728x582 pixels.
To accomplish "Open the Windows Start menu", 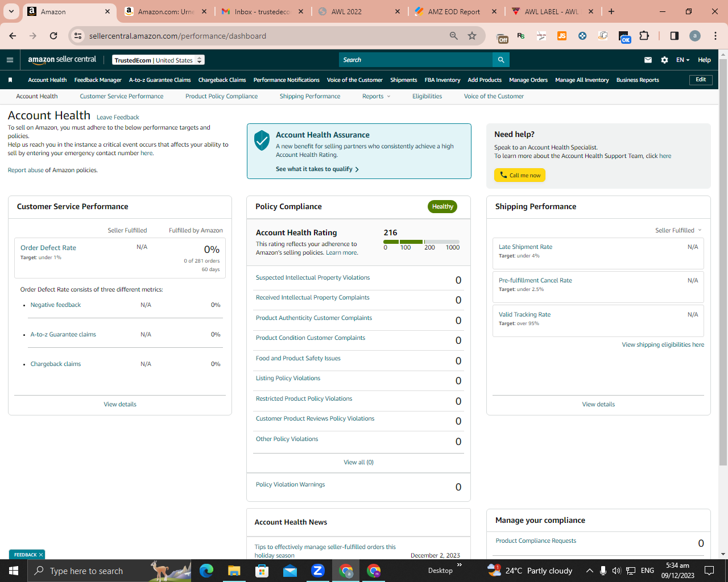I will coord(14,571).
